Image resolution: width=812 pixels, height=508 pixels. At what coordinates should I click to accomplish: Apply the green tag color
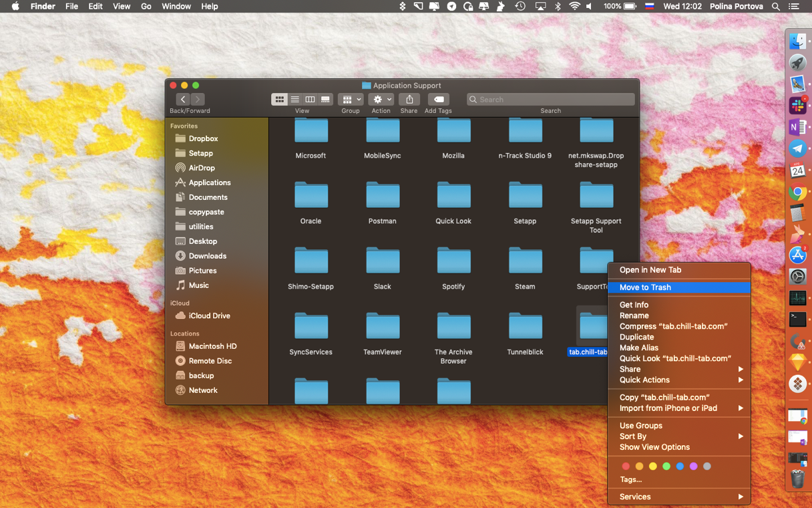click(x=666, y=467)
